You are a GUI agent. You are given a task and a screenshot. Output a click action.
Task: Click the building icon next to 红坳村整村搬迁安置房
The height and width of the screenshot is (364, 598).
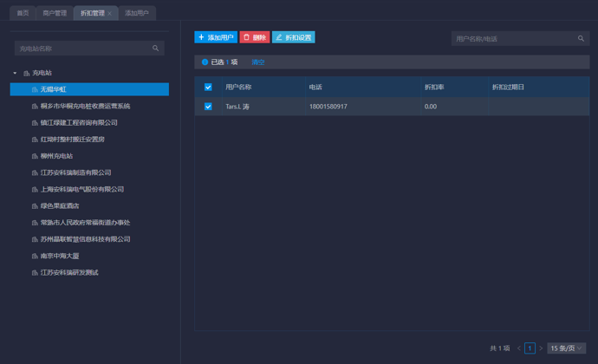pos(35,140)
